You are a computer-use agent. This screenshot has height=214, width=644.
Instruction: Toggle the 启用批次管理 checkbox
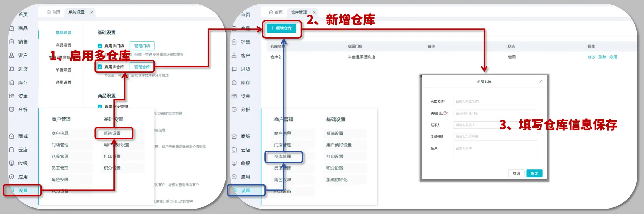(x=100, y=107)
